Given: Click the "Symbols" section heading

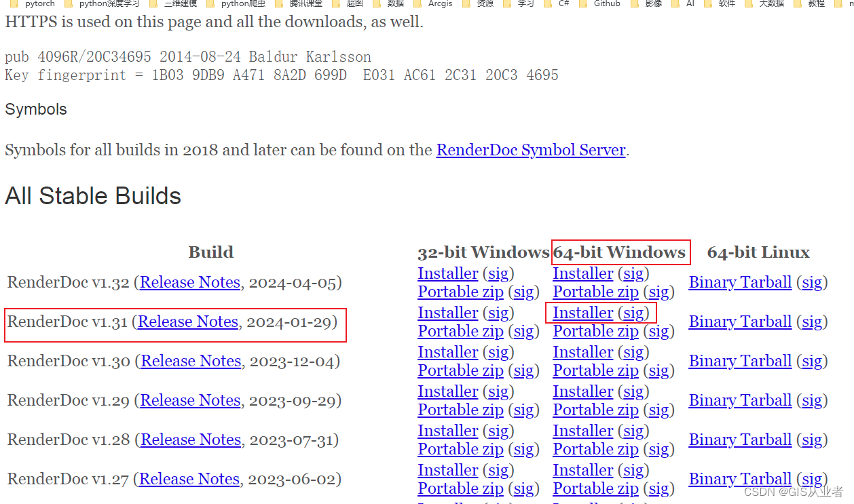Looking at the screenshot, I should tap(36, 109).
